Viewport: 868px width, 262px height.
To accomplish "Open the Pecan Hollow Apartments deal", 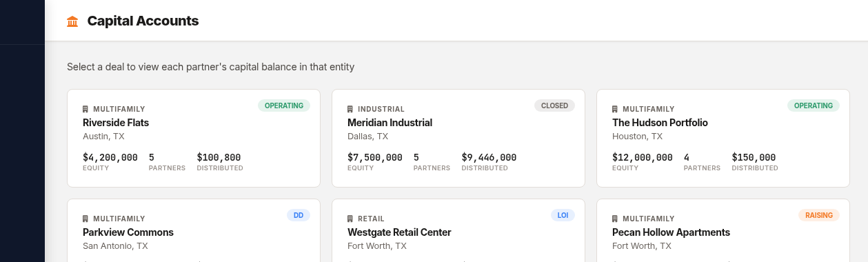I will coord(723,230).
